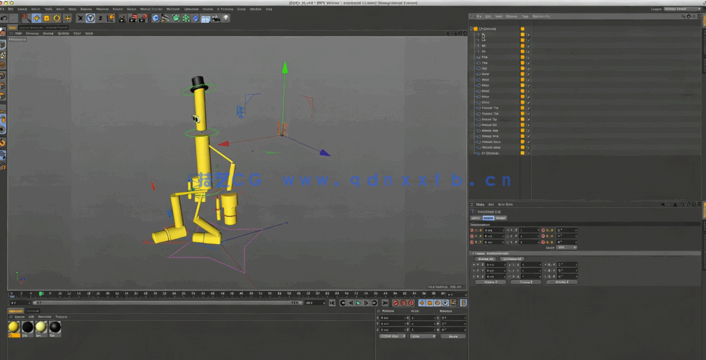Viewport: 706px width, 360px height.
Task: Render the active view
Action: tap(122, 18)
